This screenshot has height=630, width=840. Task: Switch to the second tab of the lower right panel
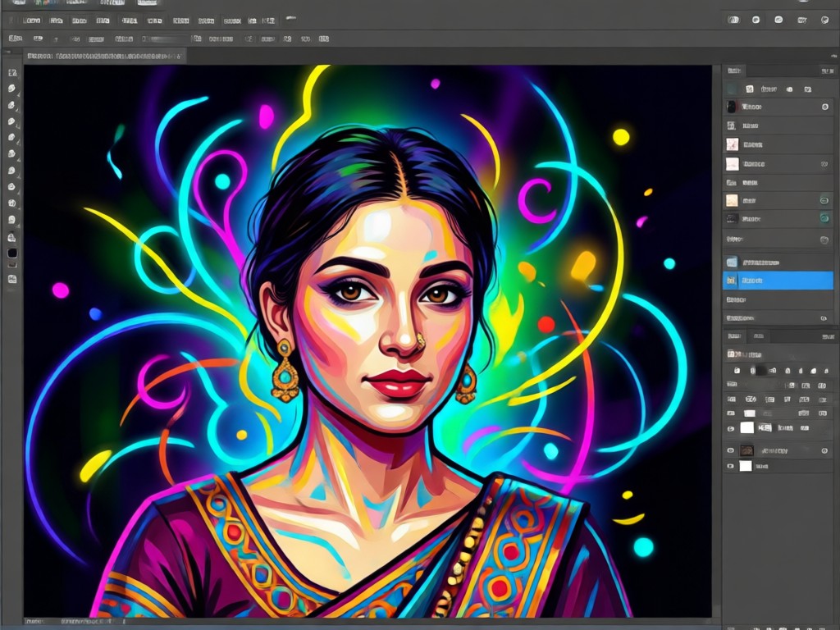[759, 336]
